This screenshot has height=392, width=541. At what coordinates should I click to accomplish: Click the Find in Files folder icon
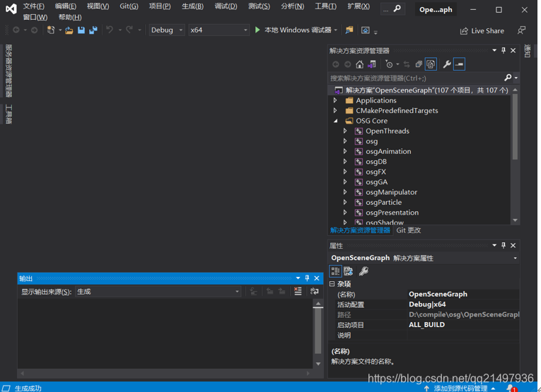349,30
